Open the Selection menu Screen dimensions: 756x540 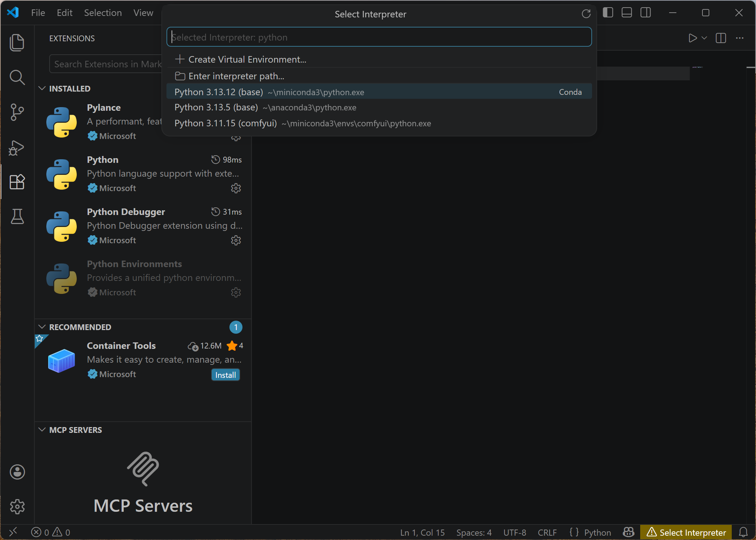(x=103, y=13)
